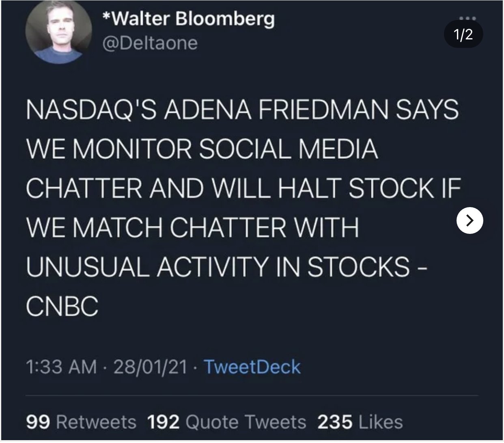Screen dimensions: 504x443
Task: Go to next image with arrow
Action: [x=470, y=220]
